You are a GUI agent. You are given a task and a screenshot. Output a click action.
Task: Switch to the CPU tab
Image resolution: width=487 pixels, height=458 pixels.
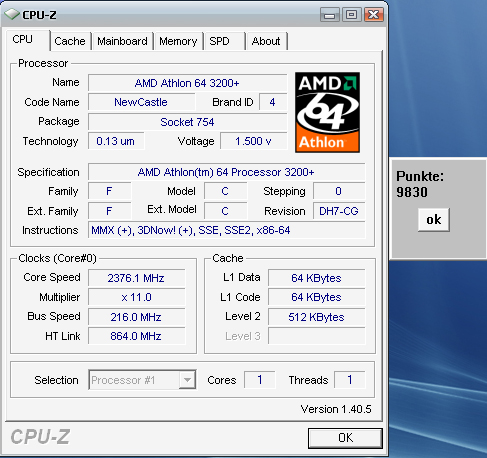point(28,40)
